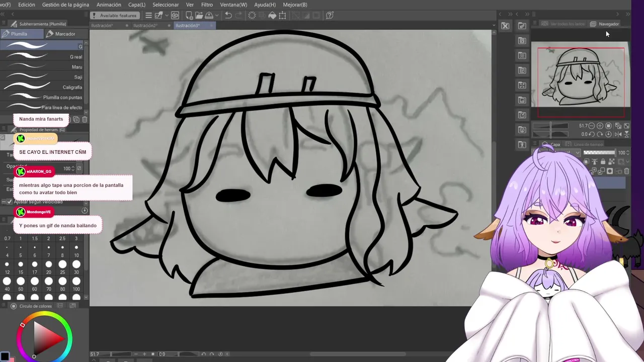Open the Edición menu
This screenshot has height=362, width=644.
(x=26, y=5)
